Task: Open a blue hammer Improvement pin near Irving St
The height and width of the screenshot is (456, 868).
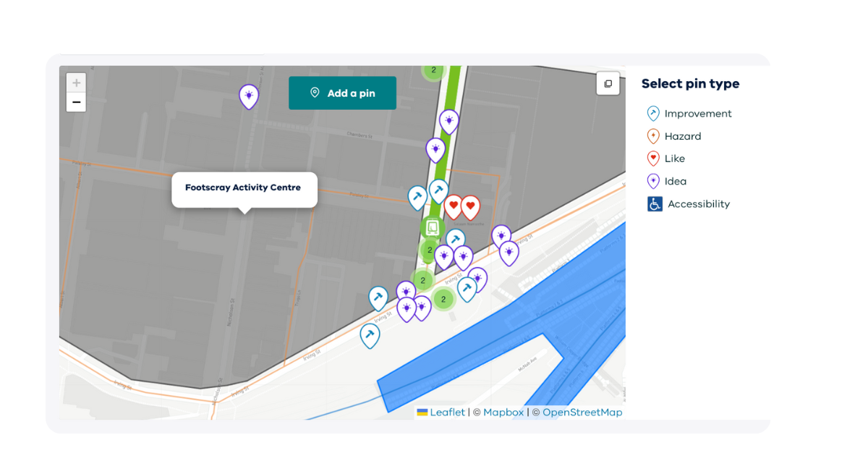Action: (x=378, y=297)
